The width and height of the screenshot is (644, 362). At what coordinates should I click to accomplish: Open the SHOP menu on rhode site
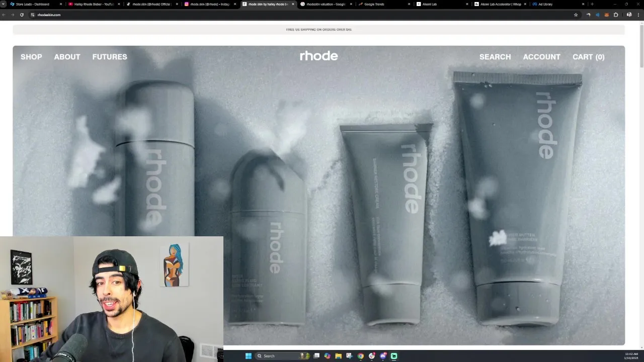click(31, 57)
